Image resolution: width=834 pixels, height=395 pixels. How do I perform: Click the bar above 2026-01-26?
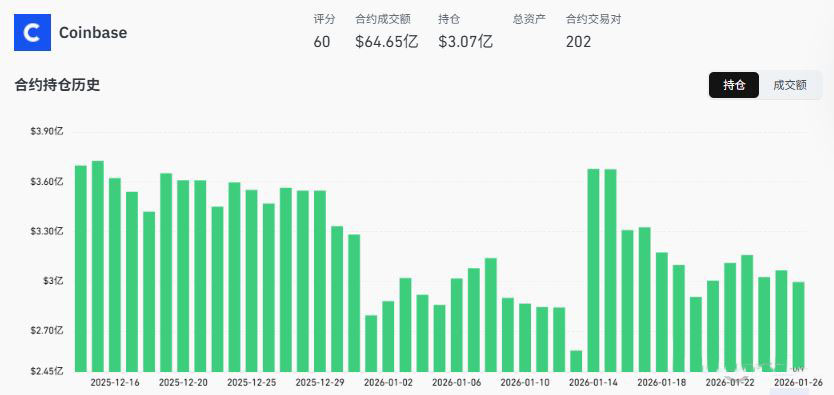(798, 327)
